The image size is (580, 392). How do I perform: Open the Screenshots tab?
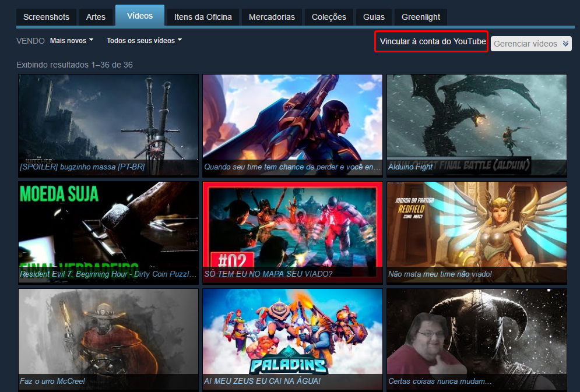pos(46,17)
